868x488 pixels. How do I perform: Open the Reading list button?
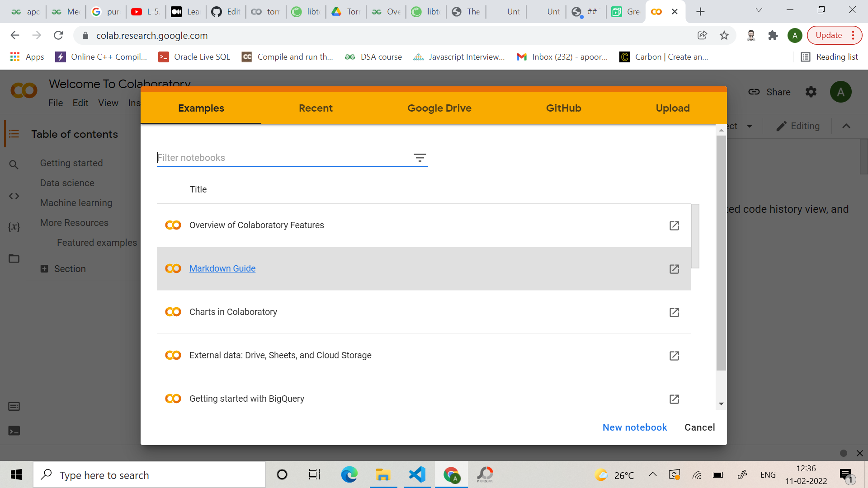click(x=829, y=57)
